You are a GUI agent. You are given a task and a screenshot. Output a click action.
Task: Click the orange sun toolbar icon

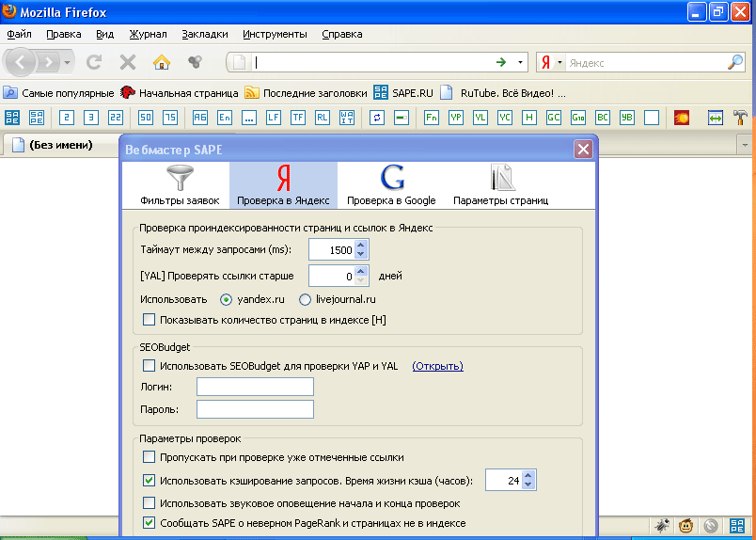click(682, 118)
